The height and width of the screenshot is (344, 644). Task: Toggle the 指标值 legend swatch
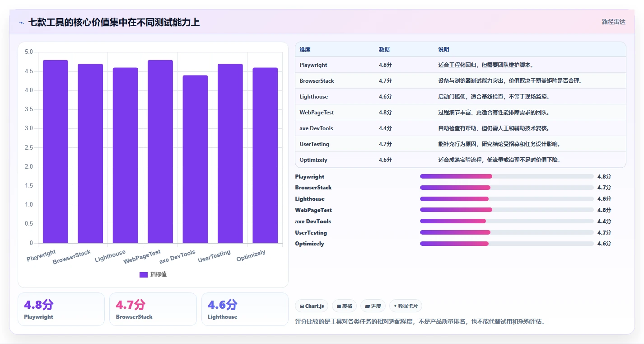click(144, 274)
